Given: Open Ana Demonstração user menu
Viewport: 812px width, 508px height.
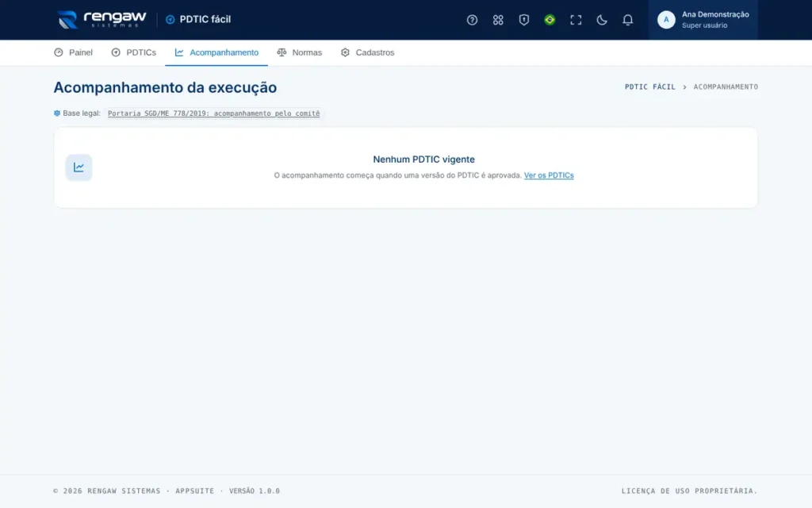Looking at the screenshot, I should [x=703, y=20].
